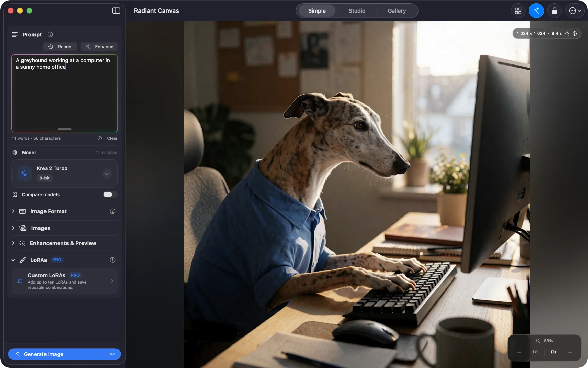Open Custom LoRAs settings

[x=64, y=281]
